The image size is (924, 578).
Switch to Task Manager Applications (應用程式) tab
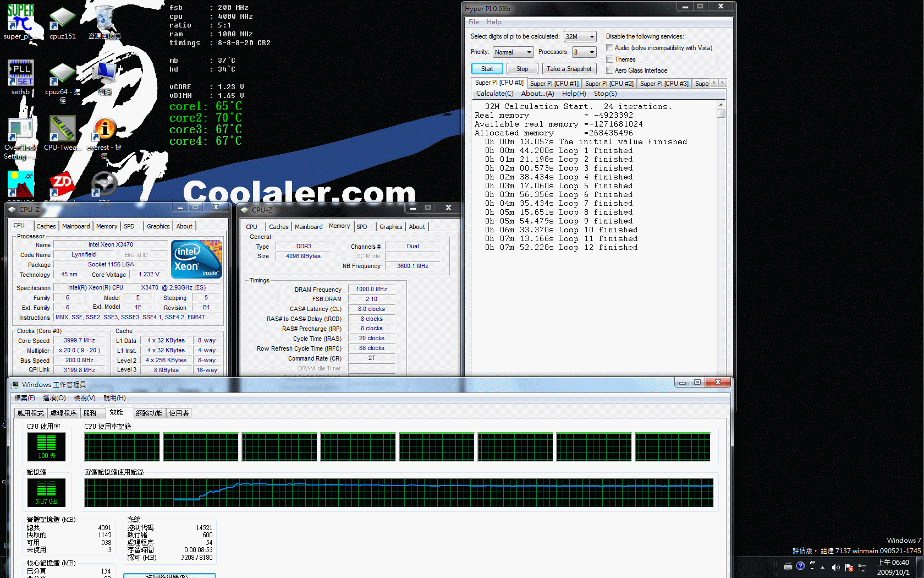30,413
